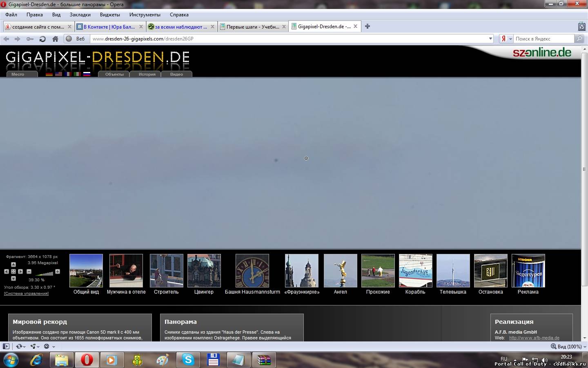The width and height of the screenshot is (588, 368).
Task: Click the panorama zoom level slider
Action: pyautogui.click(x=45, y=273)
